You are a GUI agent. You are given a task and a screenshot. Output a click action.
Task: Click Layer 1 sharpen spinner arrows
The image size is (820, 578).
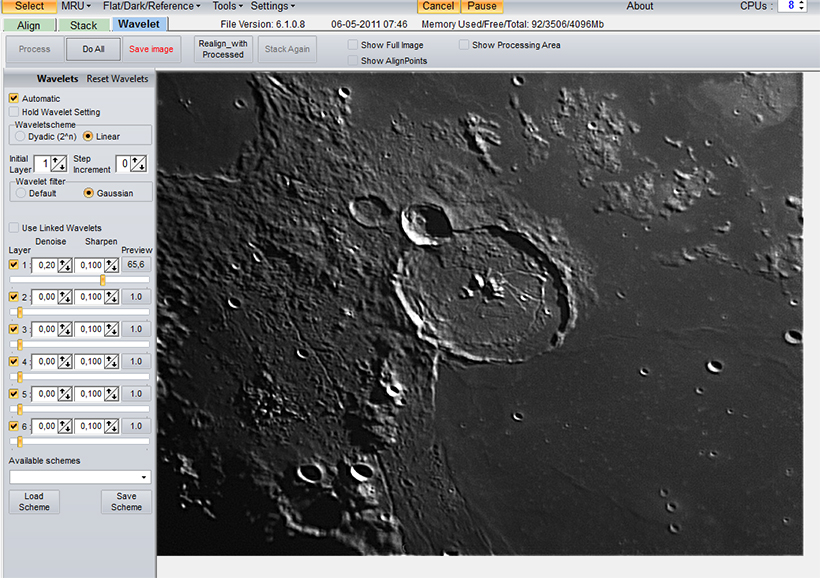(111, 266)
